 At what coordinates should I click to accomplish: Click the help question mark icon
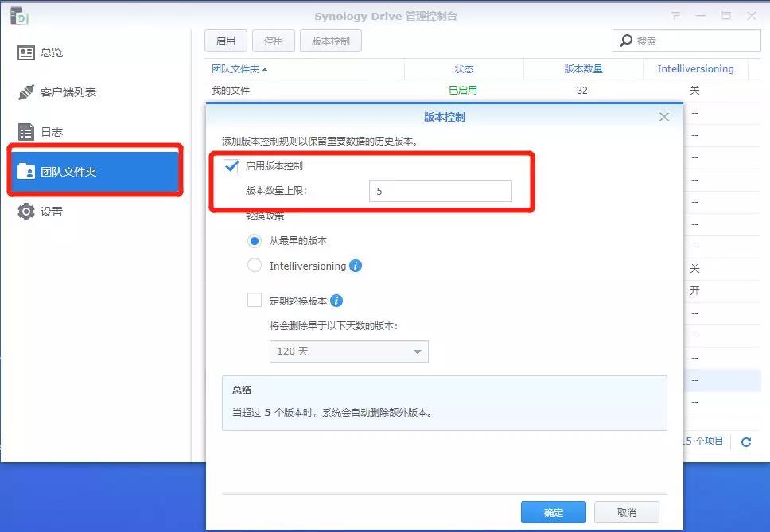pos(675,16)
